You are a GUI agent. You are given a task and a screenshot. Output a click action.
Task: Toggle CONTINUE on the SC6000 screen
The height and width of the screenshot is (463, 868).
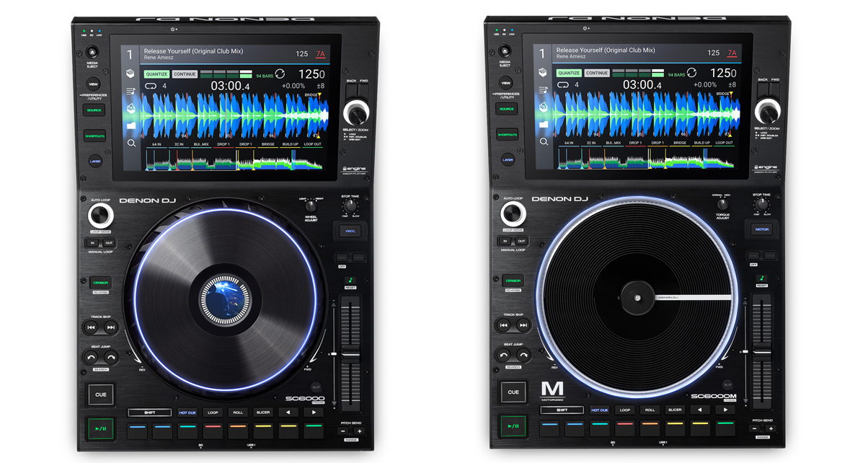(x=185, y=74)
